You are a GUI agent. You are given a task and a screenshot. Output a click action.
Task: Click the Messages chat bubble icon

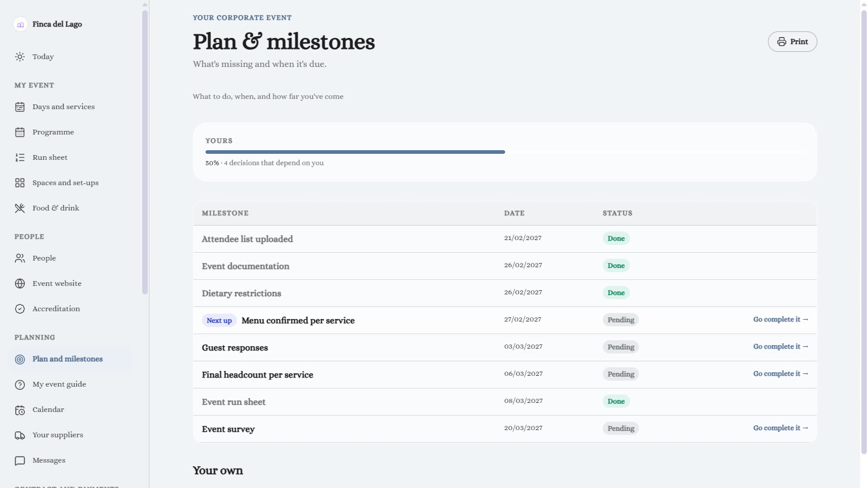[x=20, y=460]
